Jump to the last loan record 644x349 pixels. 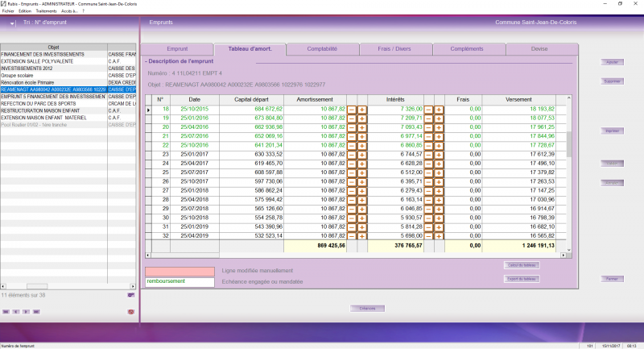[x=36, y=312]
